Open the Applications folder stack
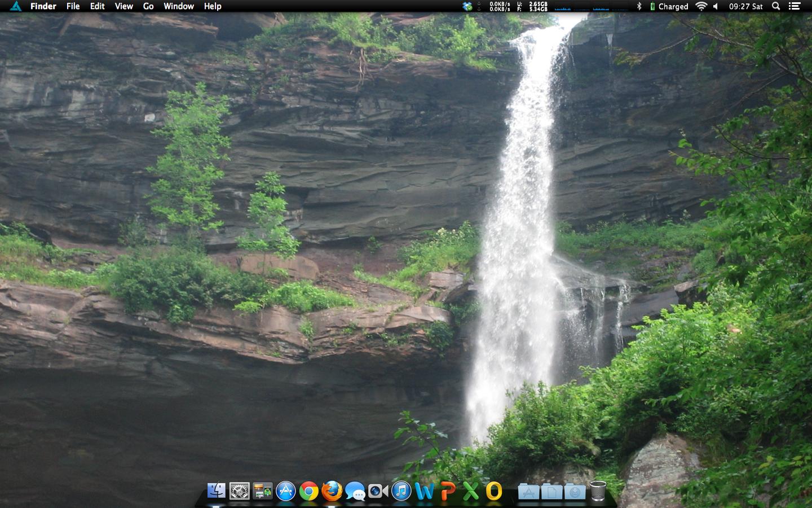 point(528,491)
